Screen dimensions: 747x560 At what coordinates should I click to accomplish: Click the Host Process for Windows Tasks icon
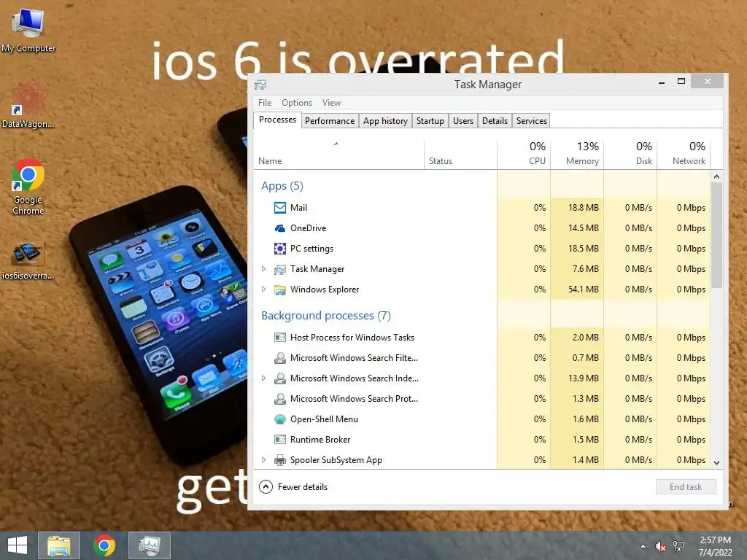(x=280, y=338)
